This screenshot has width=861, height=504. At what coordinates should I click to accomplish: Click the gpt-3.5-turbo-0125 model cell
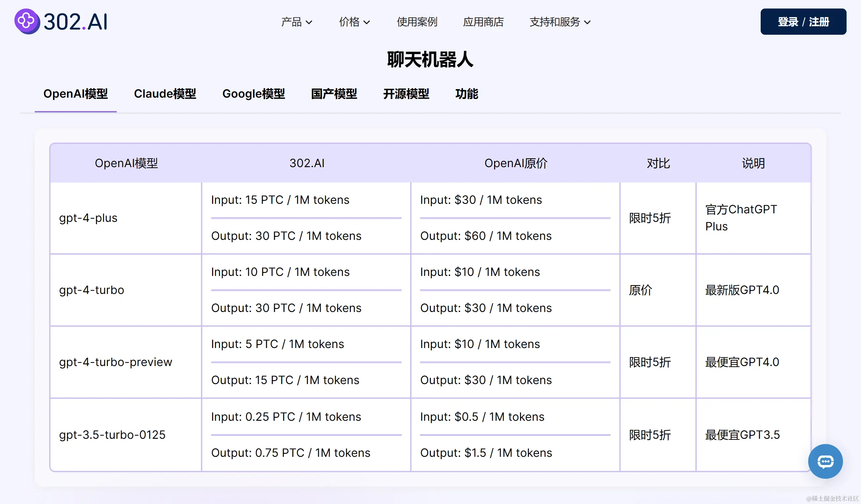pyautogui.click(x=112, y=435)
